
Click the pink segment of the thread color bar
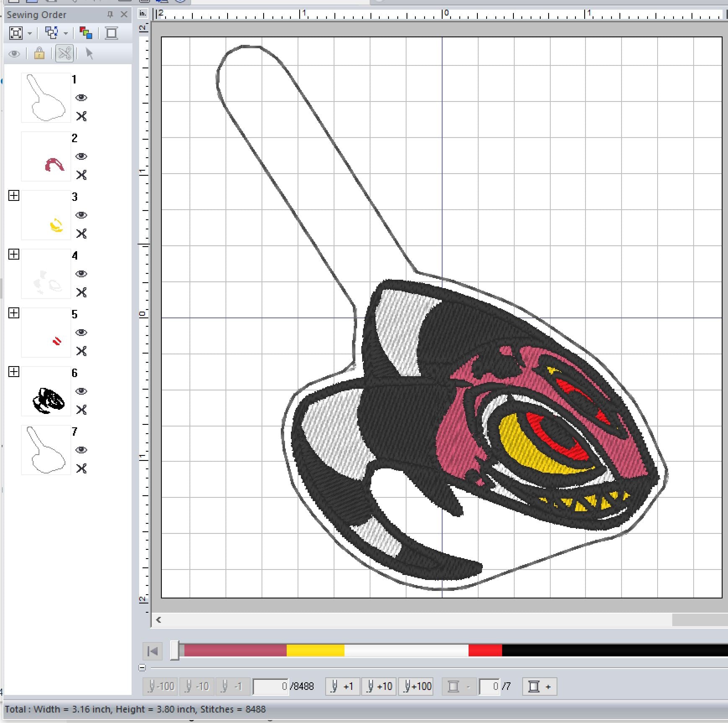point(235,650)
